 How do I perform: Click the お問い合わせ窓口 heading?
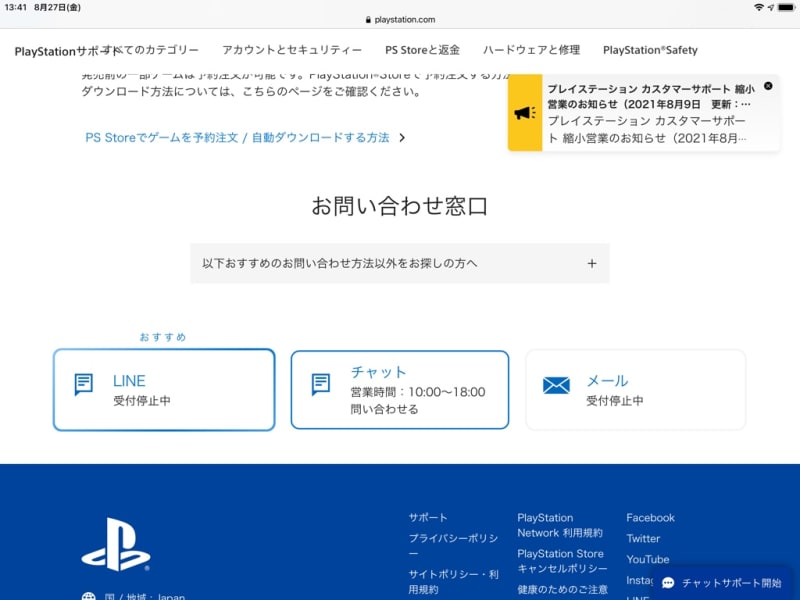[399, 206]
